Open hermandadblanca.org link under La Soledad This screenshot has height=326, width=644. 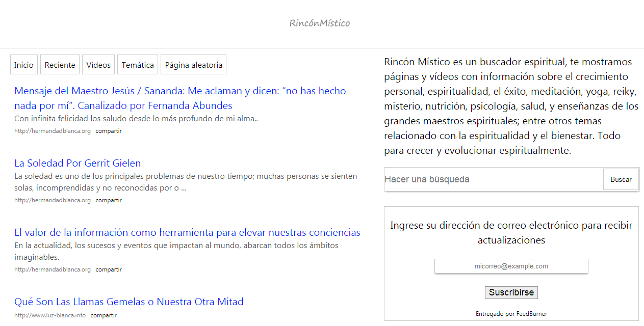click(x=53, y=200)
